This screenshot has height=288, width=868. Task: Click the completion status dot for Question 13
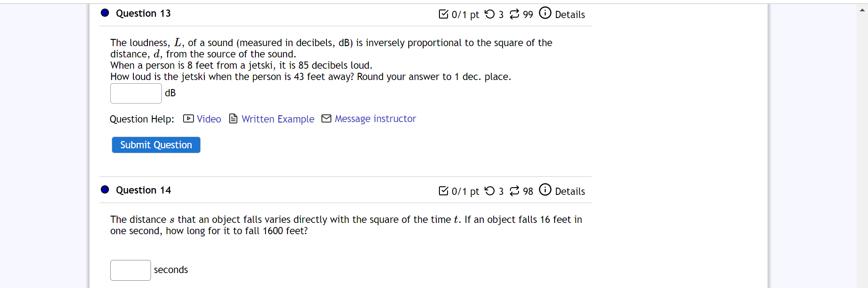click(x=105, y=13)
